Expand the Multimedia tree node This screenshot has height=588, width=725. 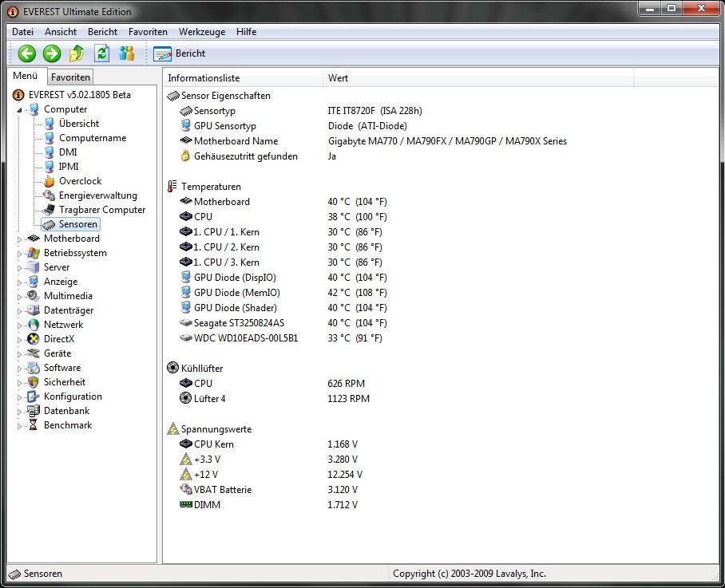(19, 297)
